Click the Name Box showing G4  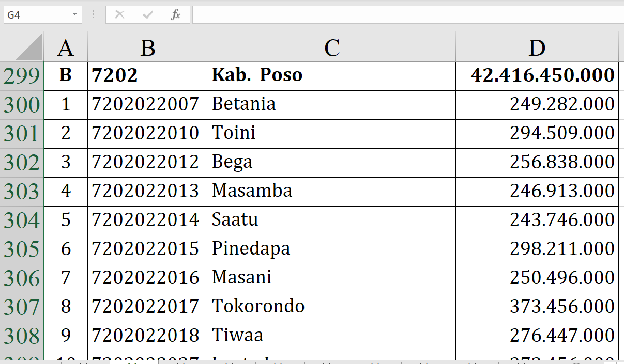click(36, 15)
